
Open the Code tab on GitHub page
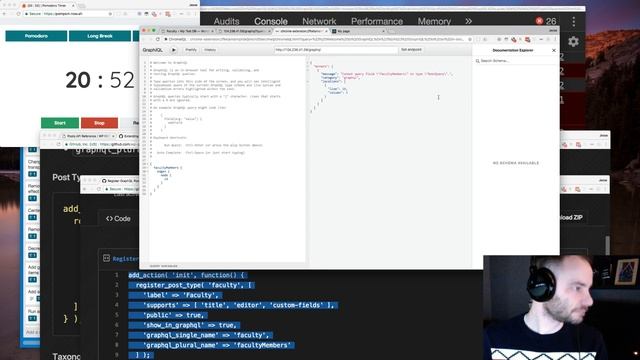click(118, 219)
